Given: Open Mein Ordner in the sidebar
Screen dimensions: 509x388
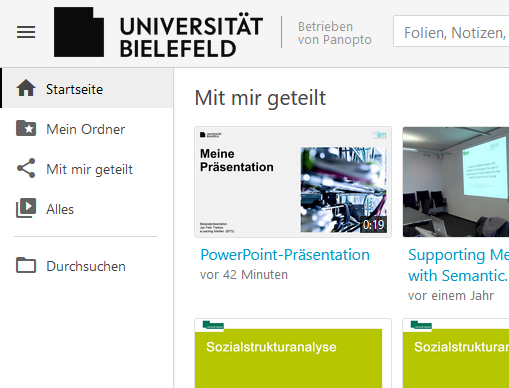Looking at the screenshot, I should tap(87, 129).
